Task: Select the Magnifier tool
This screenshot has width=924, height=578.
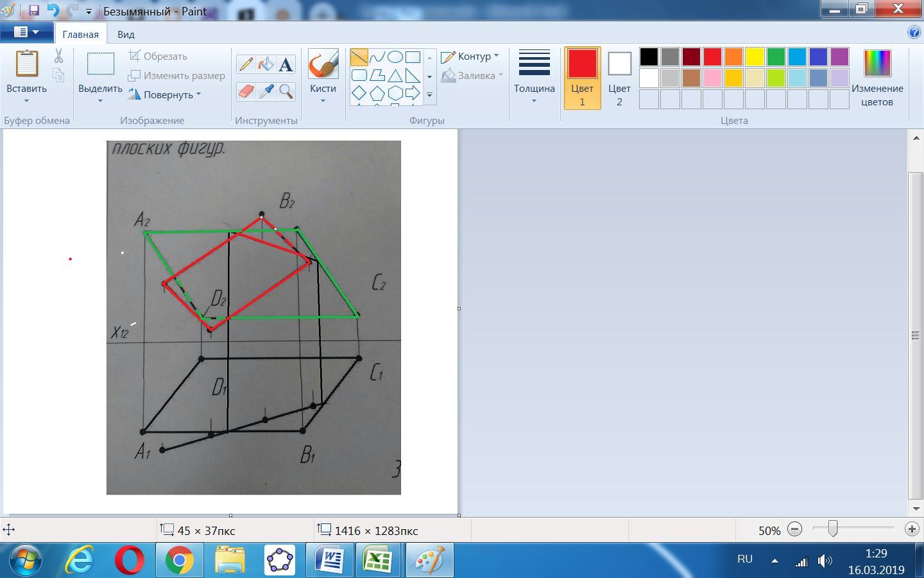Action: point(286,92)
